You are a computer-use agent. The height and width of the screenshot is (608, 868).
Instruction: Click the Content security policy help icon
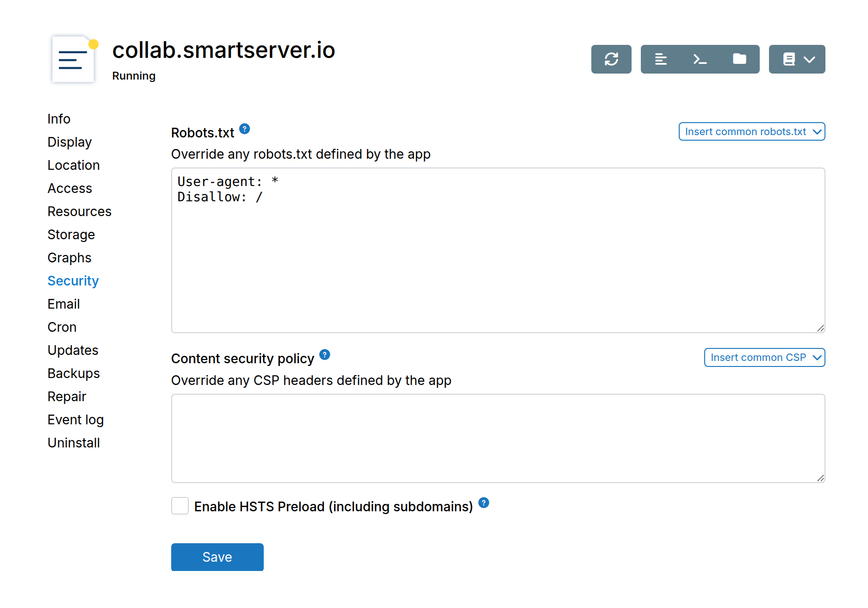(x=325, y=355)
